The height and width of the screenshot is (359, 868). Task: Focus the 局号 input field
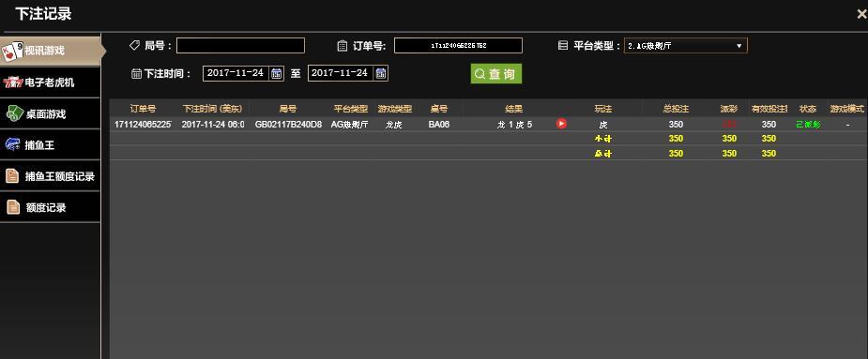click(x=240, y=45)
